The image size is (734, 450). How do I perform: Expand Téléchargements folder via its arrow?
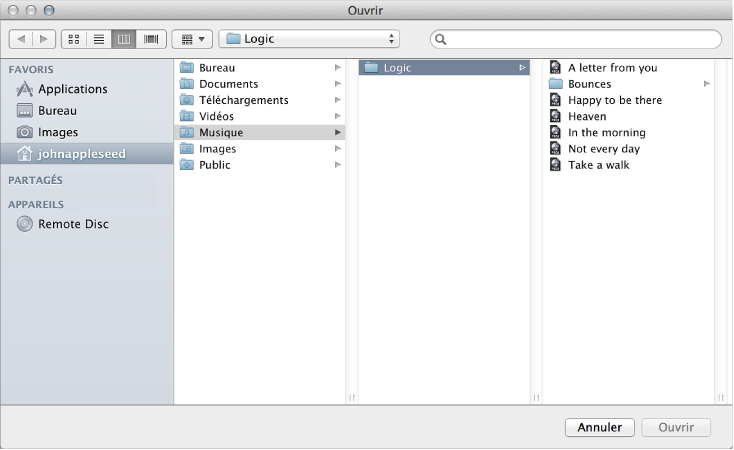coord(338,100)
